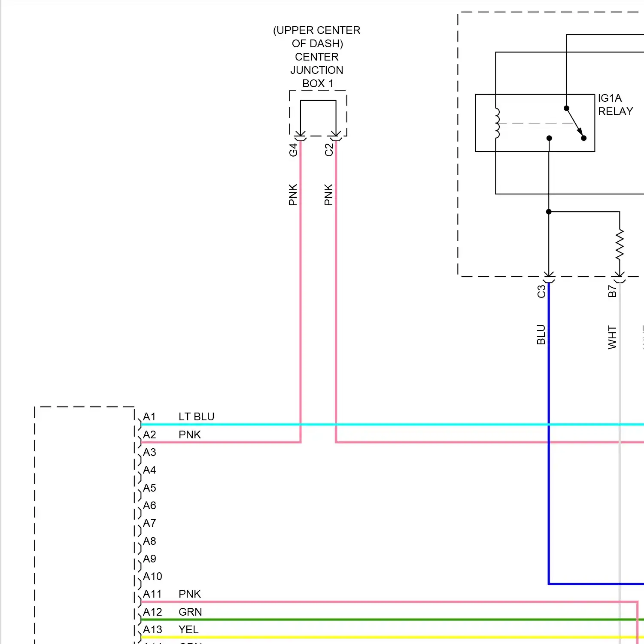
Task: Click pin label A1
Action: (149, 417)
